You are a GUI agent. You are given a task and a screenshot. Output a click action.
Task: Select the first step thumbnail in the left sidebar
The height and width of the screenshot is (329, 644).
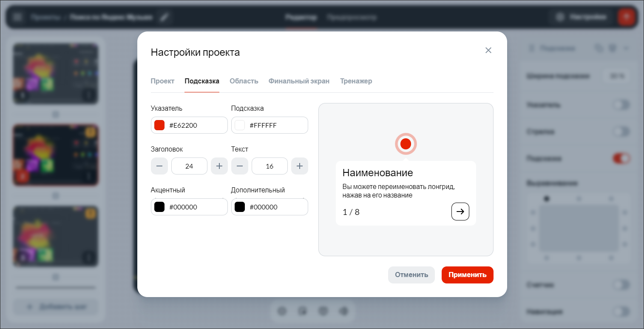click(x=55, y=73)
